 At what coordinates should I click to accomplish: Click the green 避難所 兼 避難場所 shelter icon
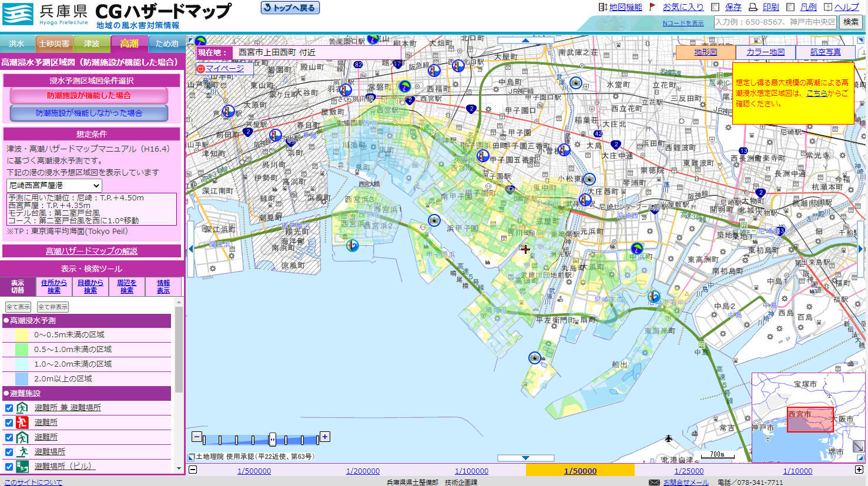click(x=22, y=407)
